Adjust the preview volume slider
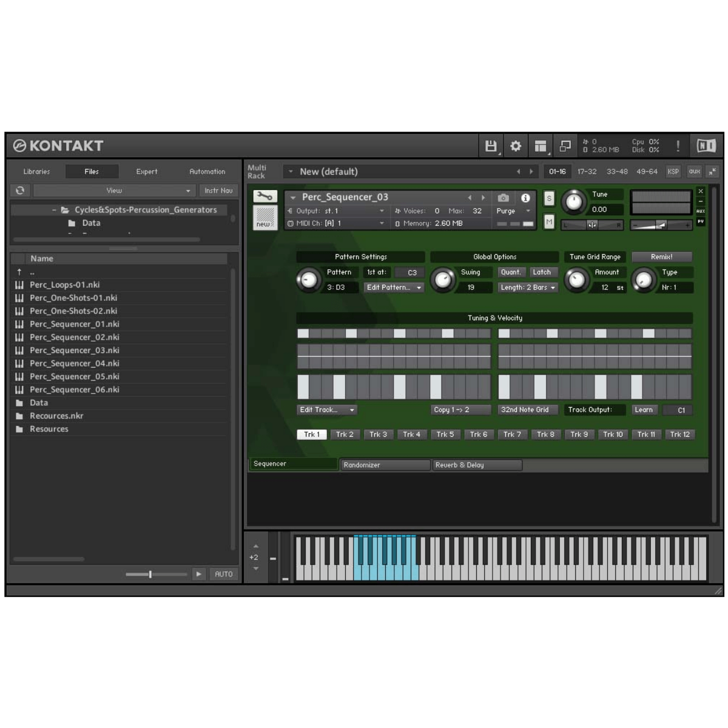This screenshot has height=728, width=728. pyautogui.click(x=156, y=574)
